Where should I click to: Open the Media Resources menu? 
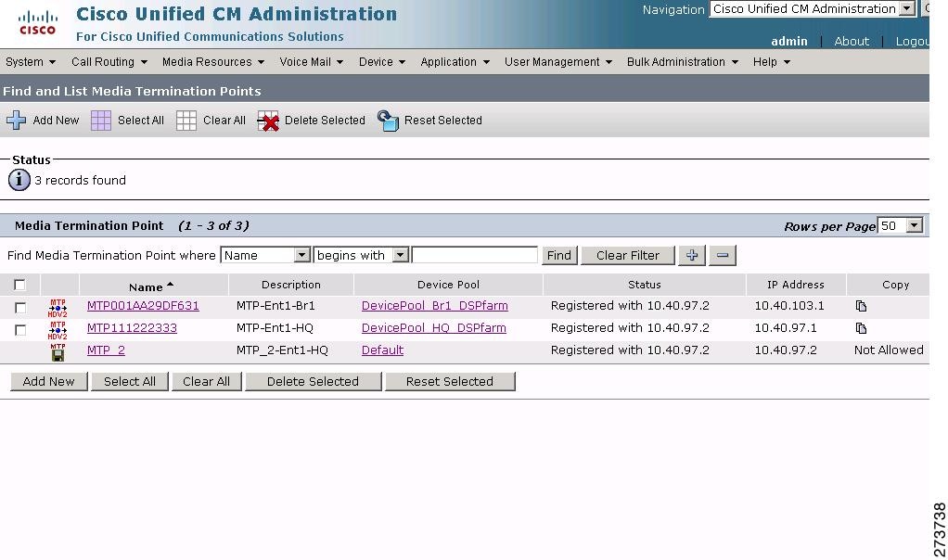213,61
